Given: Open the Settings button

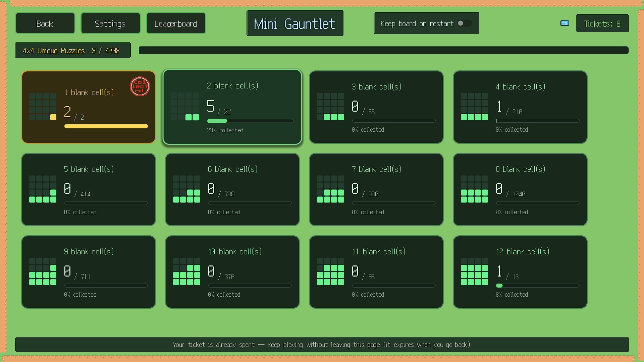Looking at the screenshot, I should tap(110, 23).
